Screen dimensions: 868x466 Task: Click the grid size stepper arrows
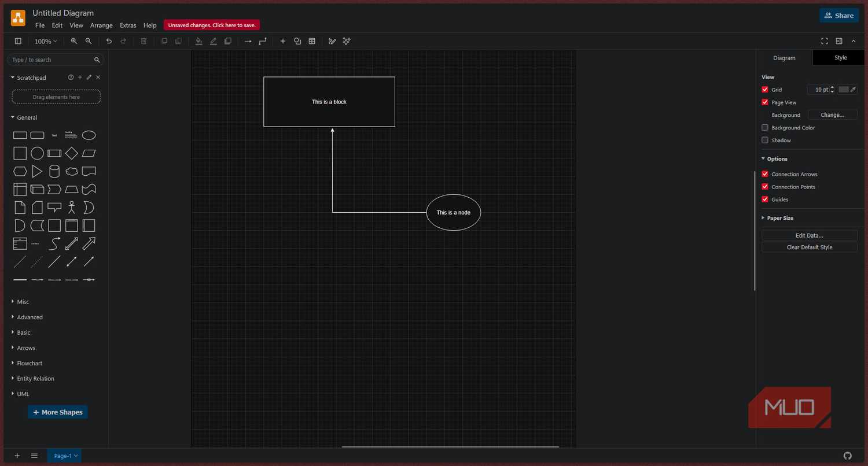tap(832, 90)
